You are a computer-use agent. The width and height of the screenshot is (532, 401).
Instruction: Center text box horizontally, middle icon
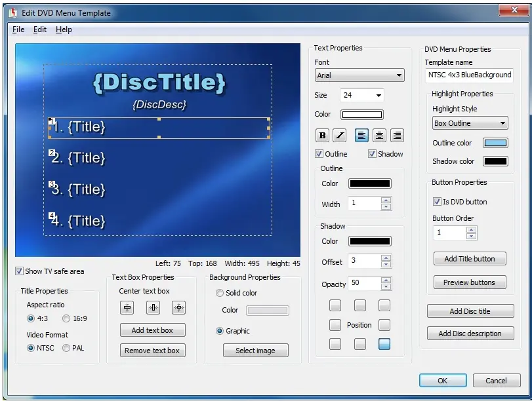153,307
